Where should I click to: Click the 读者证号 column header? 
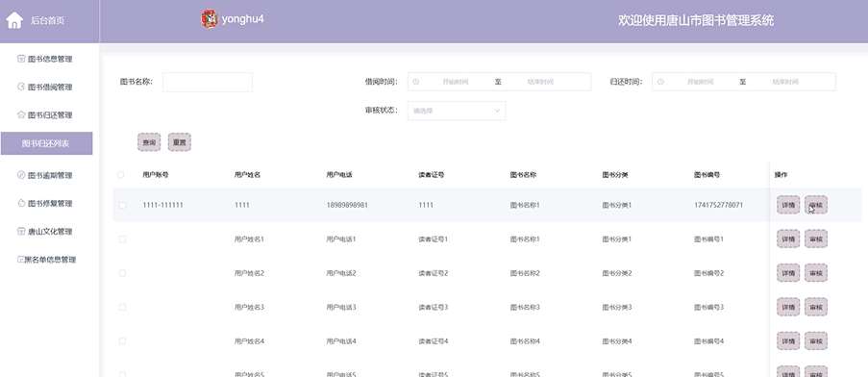pyautogui.click(x=432, y=175)
